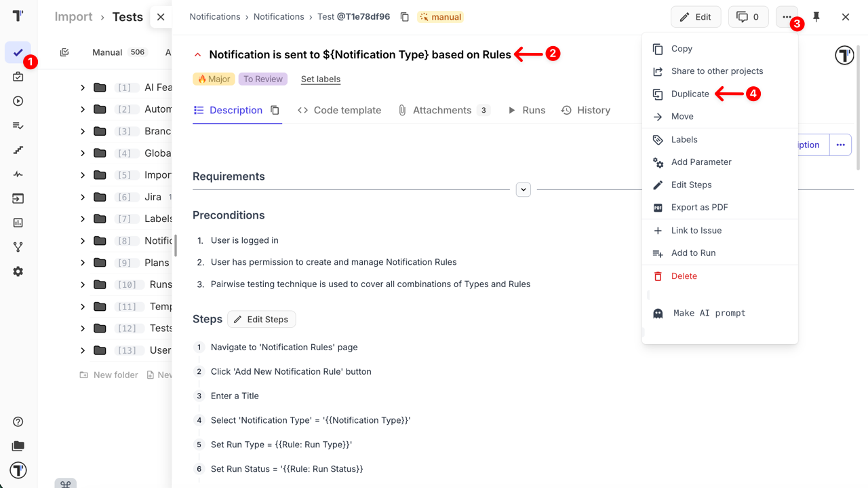Copy the description using the icon beside the Description tab
The image size is (868, 488).
[x=275, y=110]
